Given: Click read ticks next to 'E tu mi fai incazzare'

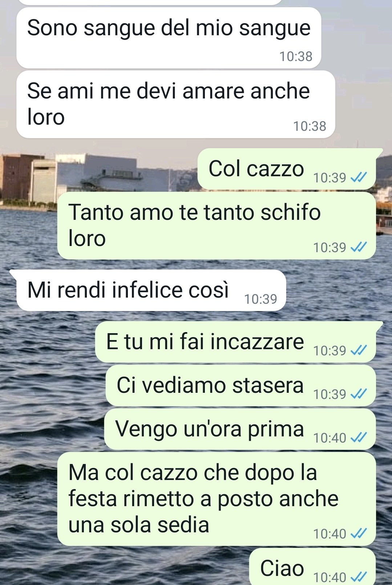Looking at the screenshot, I should coord(359,351).
